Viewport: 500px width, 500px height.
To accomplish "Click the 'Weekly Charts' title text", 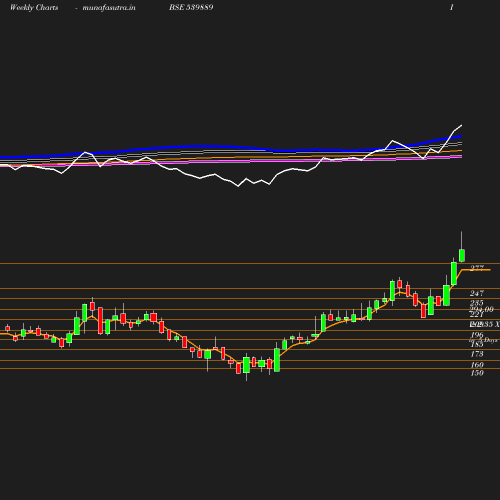I will tap(34, 7).
